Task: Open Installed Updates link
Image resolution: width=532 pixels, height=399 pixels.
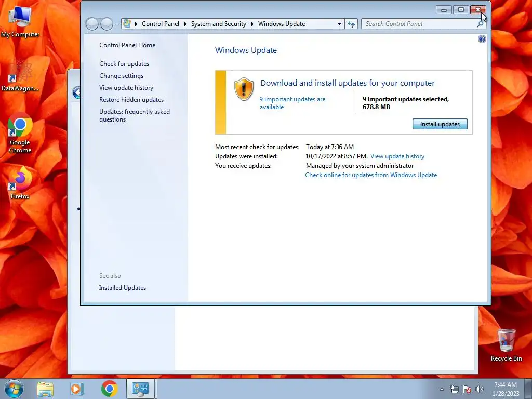Action: pyautogui.click(x=123, y=288)
